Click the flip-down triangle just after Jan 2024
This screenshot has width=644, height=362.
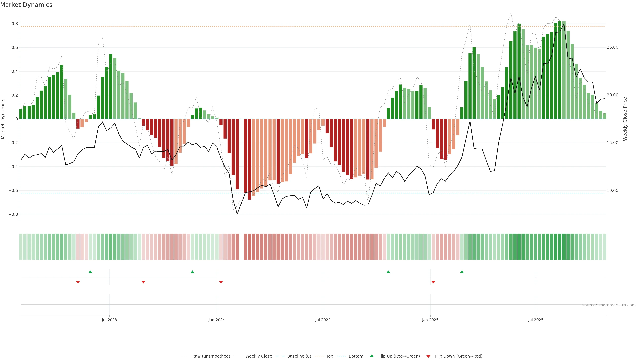click(221, 282)
